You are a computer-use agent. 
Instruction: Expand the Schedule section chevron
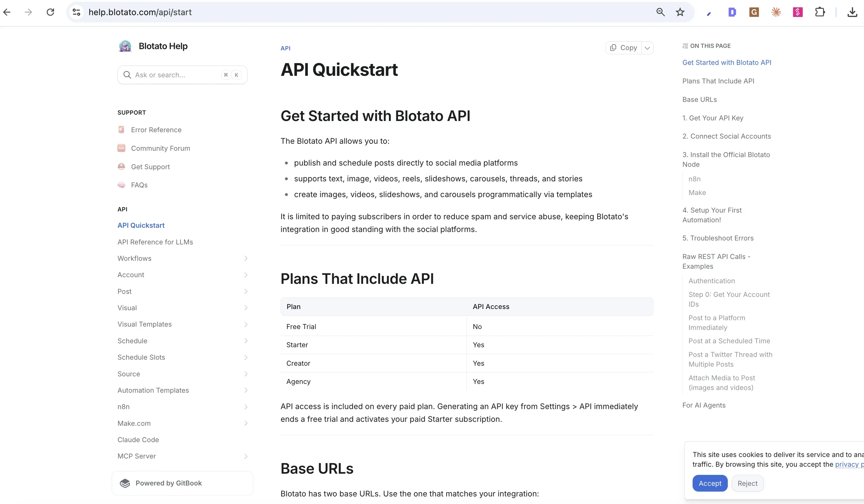coord(246,341)
